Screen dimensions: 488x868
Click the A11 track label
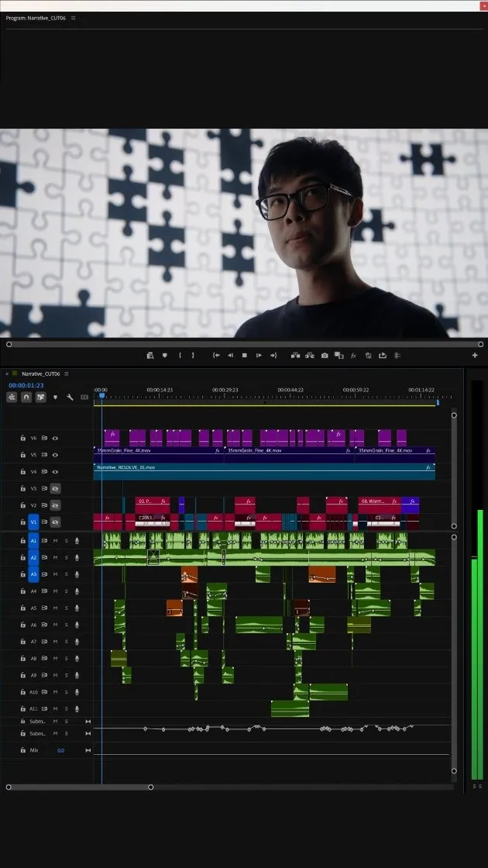(x=33, y=708)
